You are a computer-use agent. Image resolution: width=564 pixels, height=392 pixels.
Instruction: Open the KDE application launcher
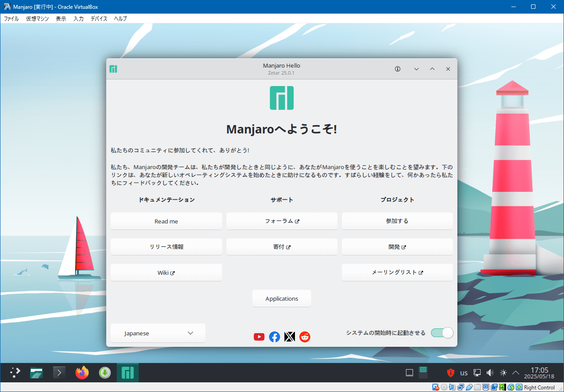(15, 373)
